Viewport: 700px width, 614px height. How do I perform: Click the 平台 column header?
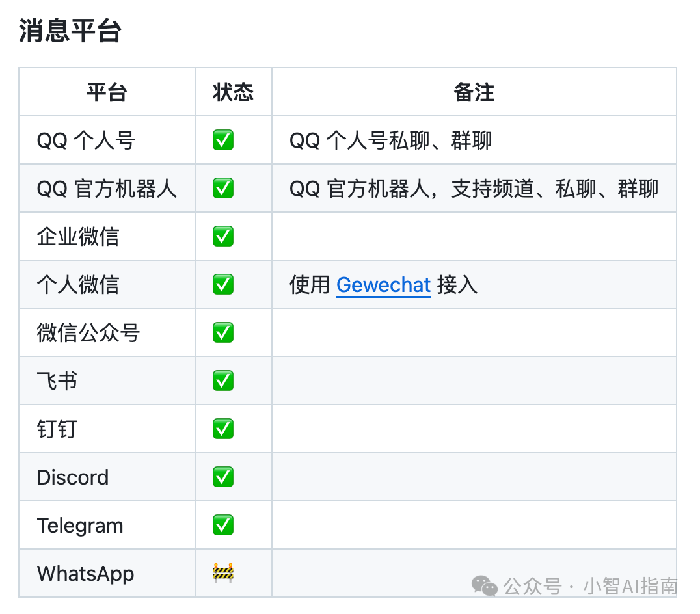tap(107, 92)
